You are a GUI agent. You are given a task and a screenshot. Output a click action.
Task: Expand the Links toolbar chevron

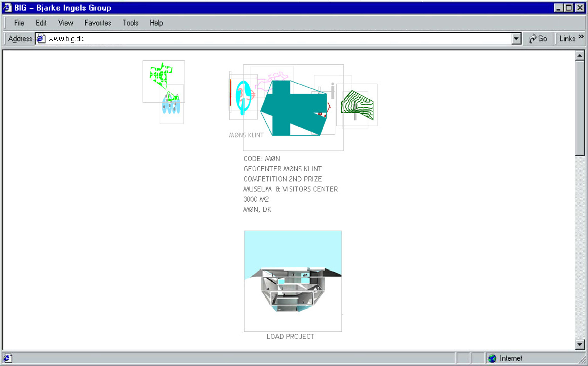pos(581,36)
